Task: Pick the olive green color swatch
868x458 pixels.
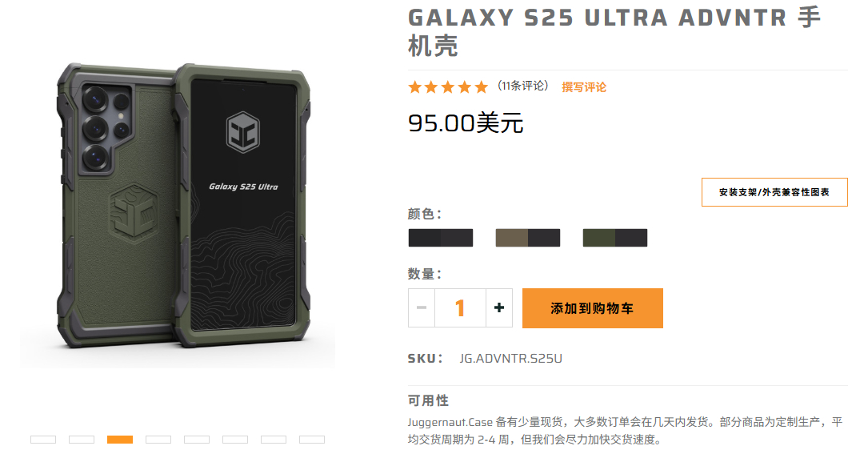Action: (615, 238)
